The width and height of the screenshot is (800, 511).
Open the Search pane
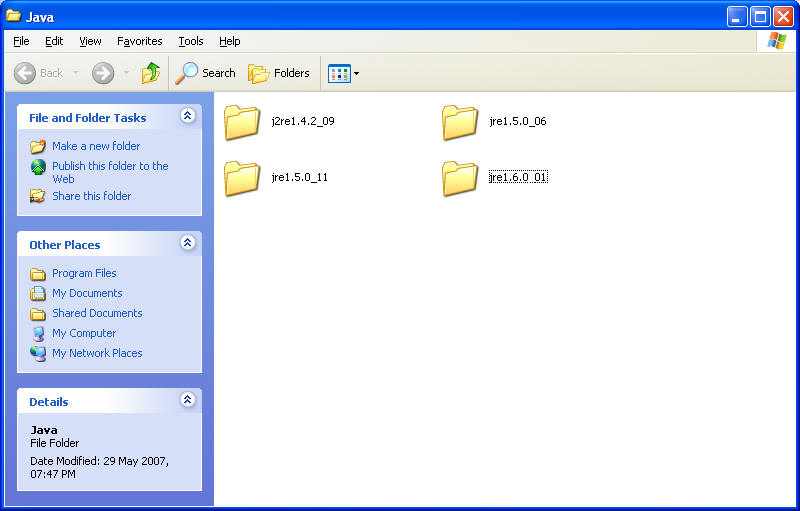point(205,73)
